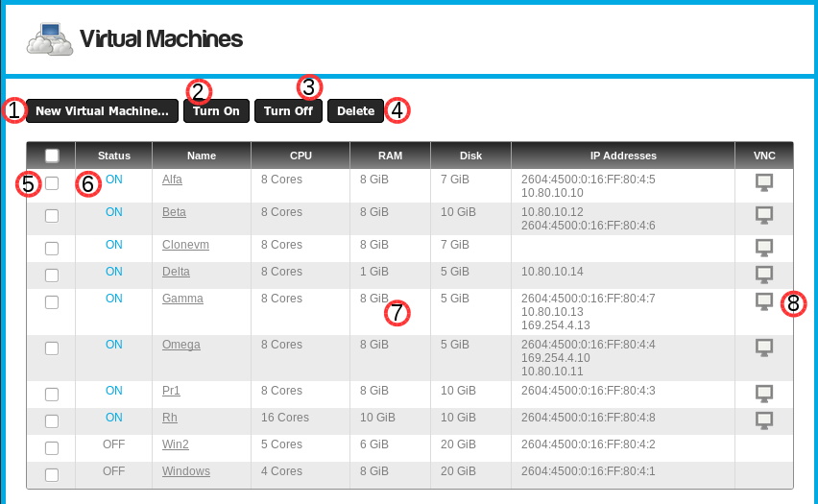Click the 16 Cores CPU value
Screen dimensions: 818x504
click(285, 418)
